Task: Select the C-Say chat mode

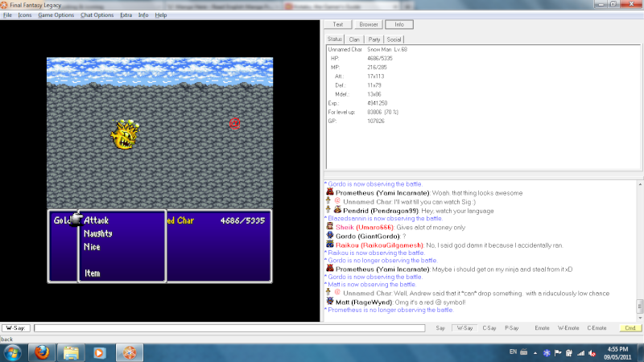Action: click(489, 328)
